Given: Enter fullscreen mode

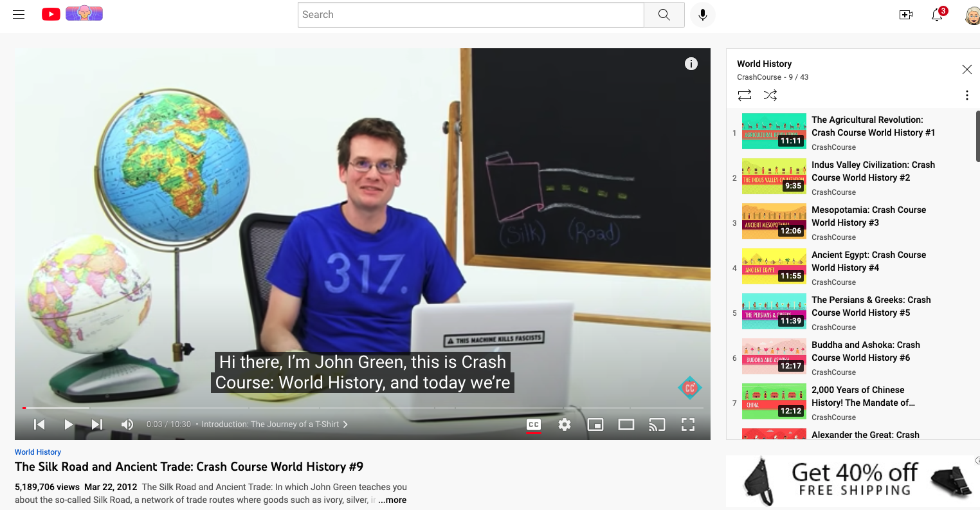Looking at the screenshot, I should click(687, 424).
